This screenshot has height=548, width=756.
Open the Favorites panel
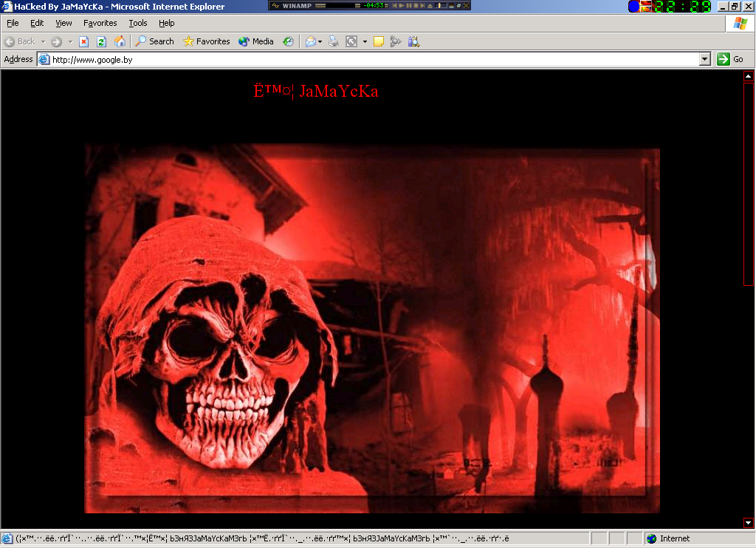[207, 41]
